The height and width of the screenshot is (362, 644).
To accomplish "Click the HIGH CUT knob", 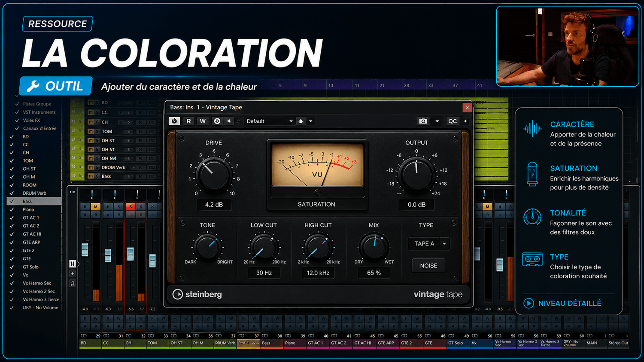I will [x=318, y=247].
